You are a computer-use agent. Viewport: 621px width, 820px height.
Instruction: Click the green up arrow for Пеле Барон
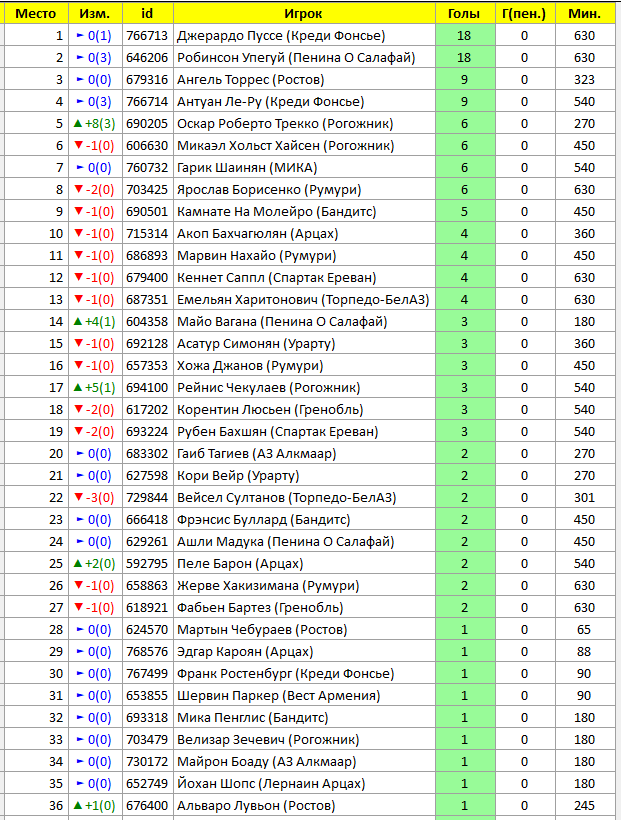[x=78, y=563]
